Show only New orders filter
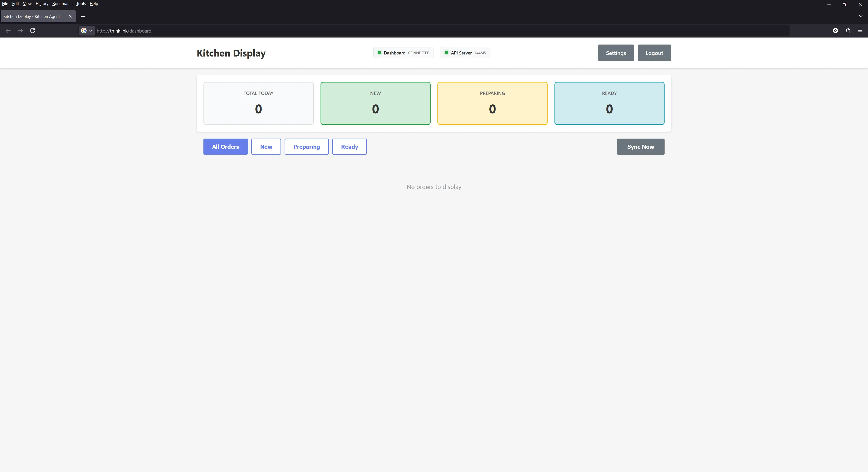This screenshot has height=472, width=868. [x=266, y=146]
